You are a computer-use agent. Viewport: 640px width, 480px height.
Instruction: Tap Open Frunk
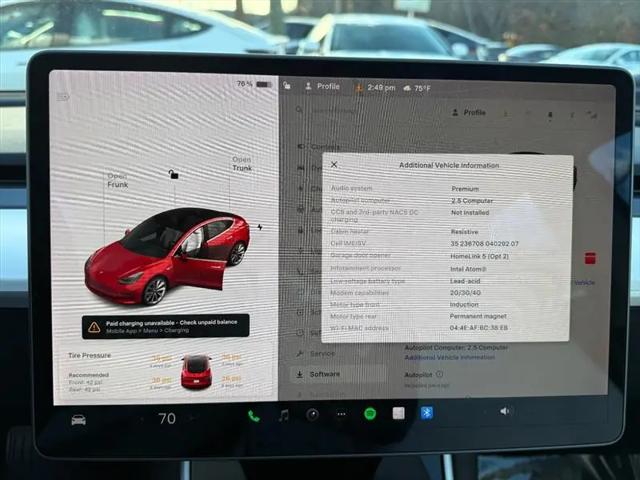coord(118,180)
